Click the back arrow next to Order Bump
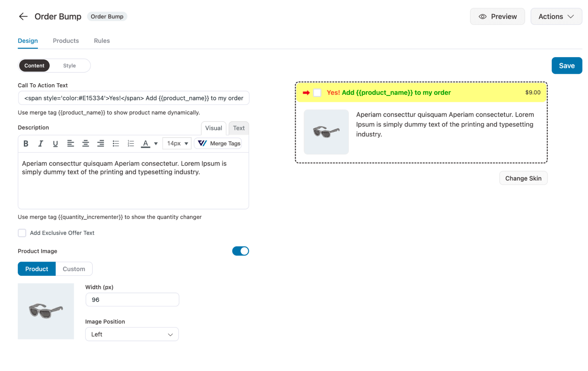Screen dimensions: 588x371 click(x=23, y=16)
